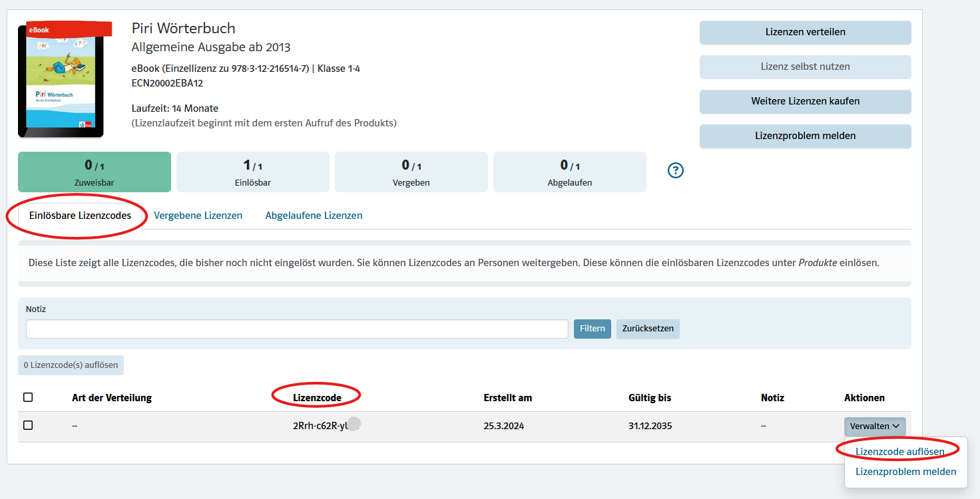Click the Piri Wörterbuch eBook cover thumbnail
This screenshot has height=499, width=980.
tap(61, 80)
